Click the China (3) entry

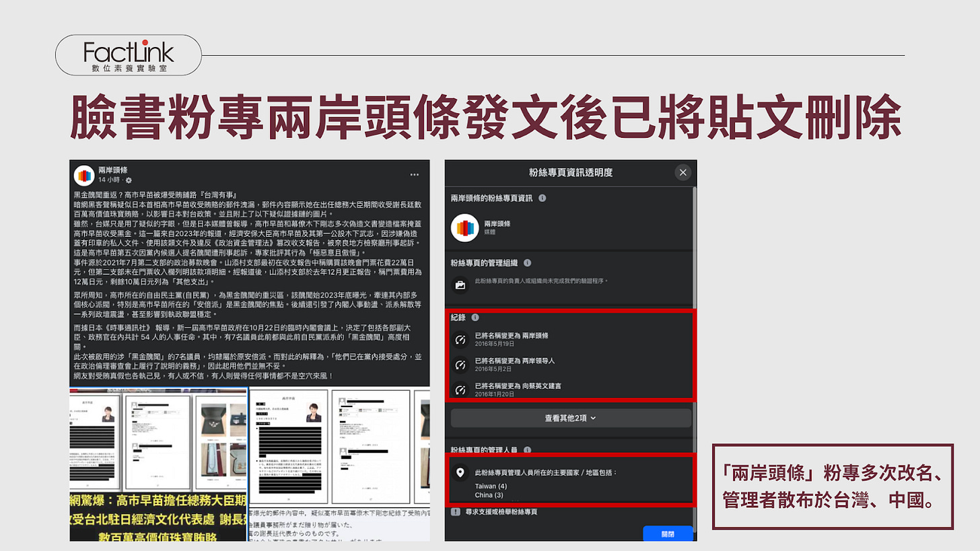click(x=489, y=495)
